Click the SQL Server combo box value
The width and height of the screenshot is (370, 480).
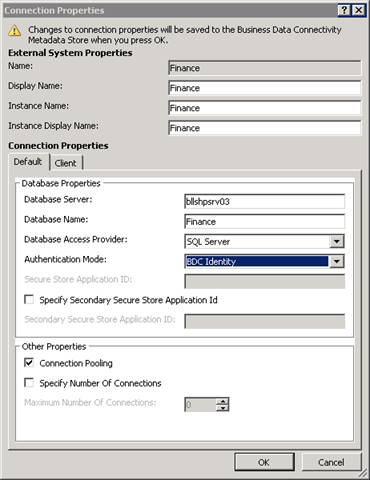click(x=257, y=242)
